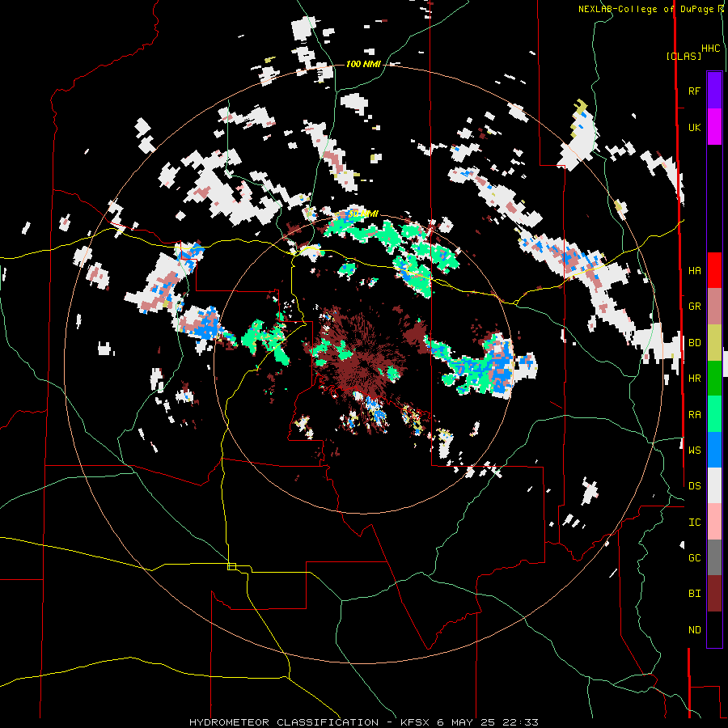The height and width of the screenshot is (728, 728).
Task: Click the DS dry snow white swatch
Action: (x=714, y=485)
